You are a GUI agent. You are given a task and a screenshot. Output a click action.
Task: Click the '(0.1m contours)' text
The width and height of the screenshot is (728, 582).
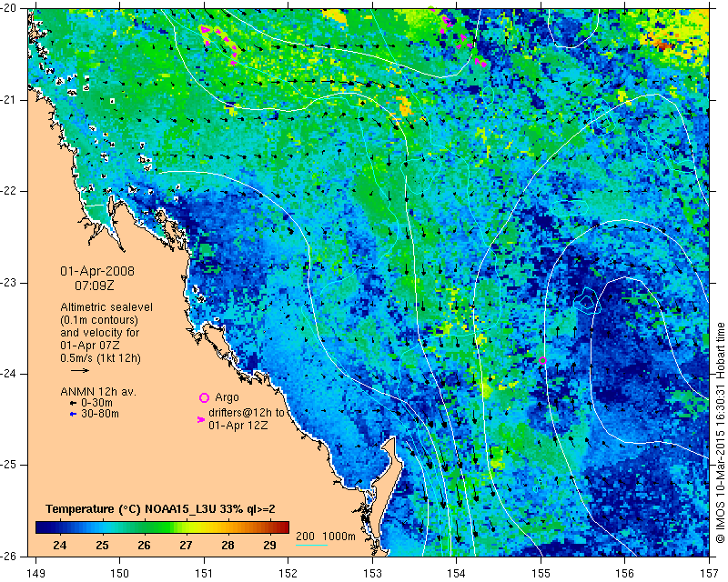pos(99,320)
